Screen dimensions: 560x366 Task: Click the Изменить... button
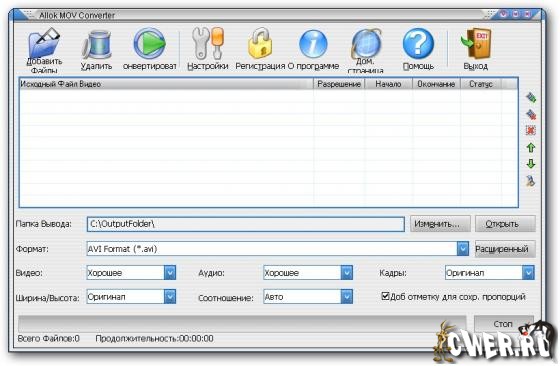pyautogui.click(x=440, y=224)
